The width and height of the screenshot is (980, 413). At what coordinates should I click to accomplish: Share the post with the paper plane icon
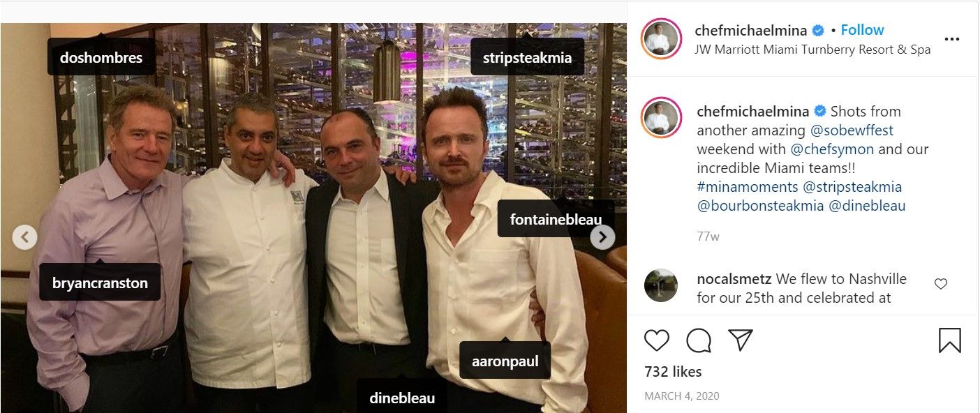(740, 340)
